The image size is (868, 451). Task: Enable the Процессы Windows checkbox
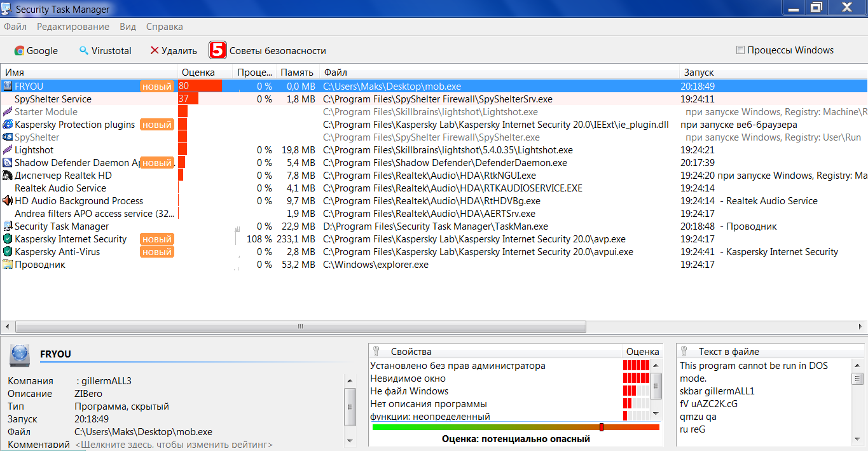(x=740, y=50)
